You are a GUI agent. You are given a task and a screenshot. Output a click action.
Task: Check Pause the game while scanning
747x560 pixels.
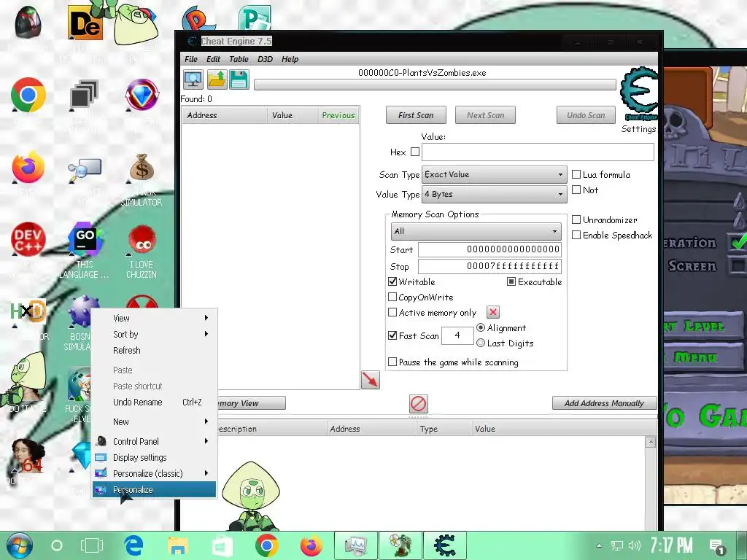pos(392,362)
